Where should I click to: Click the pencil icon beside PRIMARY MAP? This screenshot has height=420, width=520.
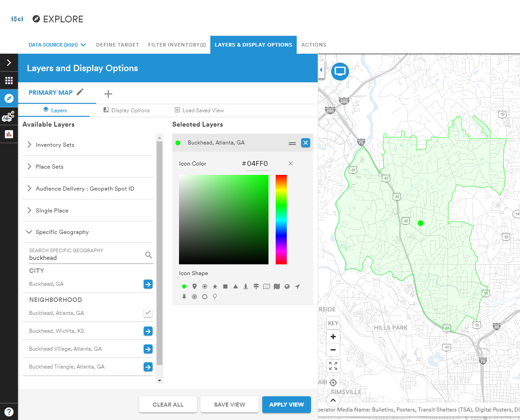pyautogui.click(x=80, y=92)
